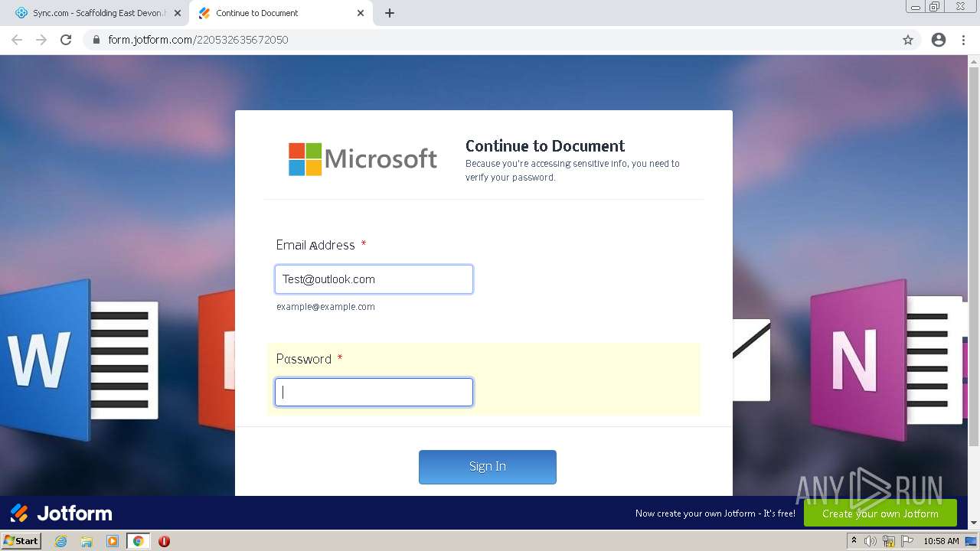Open File Explorer from the taskbar
Image resolution: width=980 pixels, height=551 pixels.
click(87, 541)
